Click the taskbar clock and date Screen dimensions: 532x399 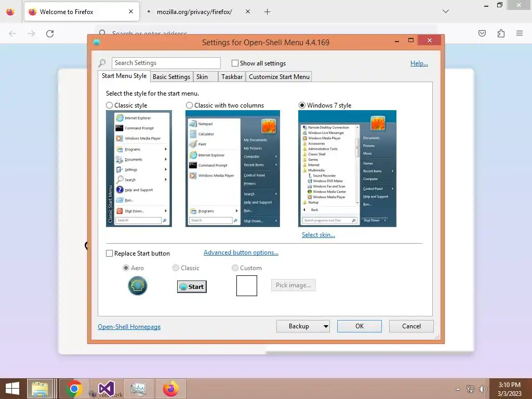[509, 389]
